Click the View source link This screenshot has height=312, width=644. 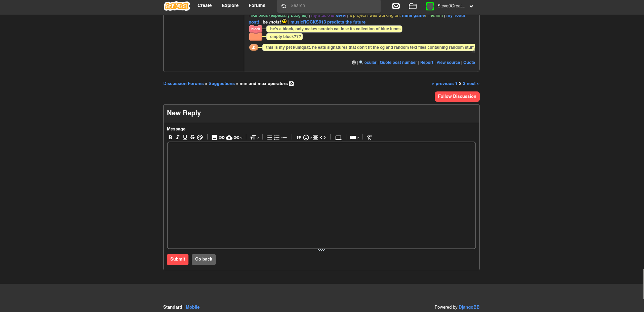448,63
